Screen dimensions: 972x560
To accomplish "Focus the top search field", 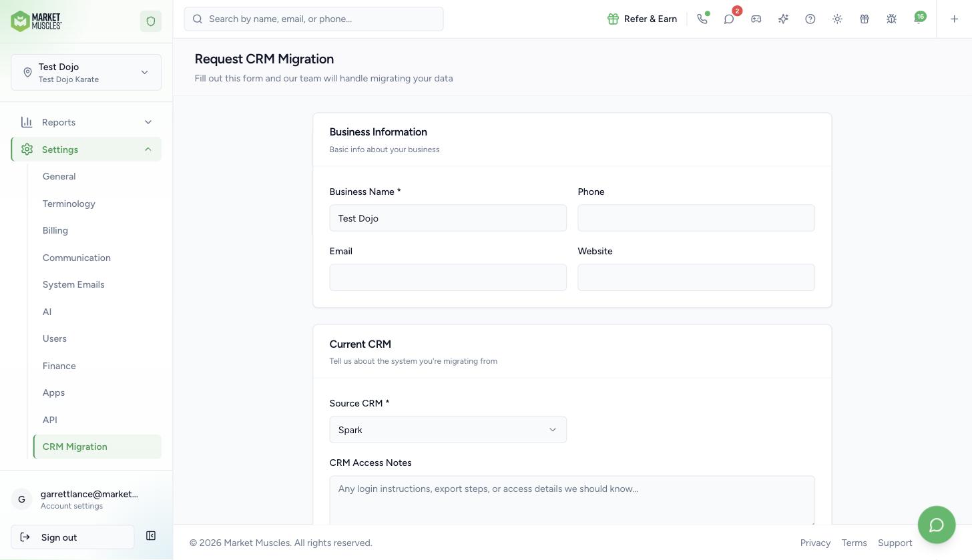I will pos(314,19).
